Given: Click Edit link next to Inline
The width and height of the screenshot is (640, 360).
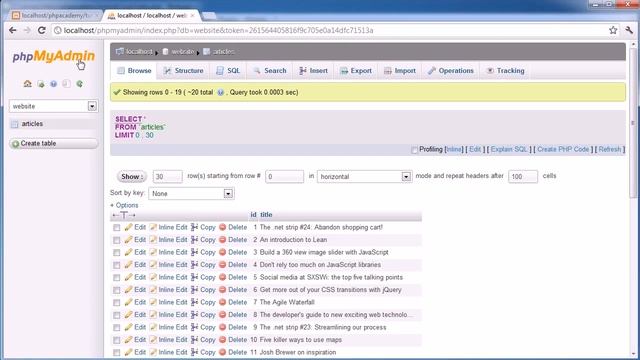Looking at the screenshot, I should 475,149.
